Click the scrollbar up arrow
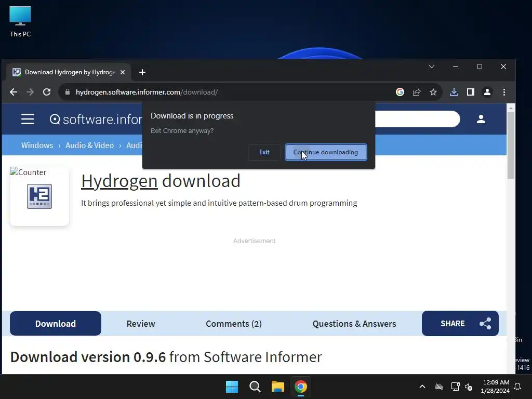532x399 pixels. coord(511,108)
